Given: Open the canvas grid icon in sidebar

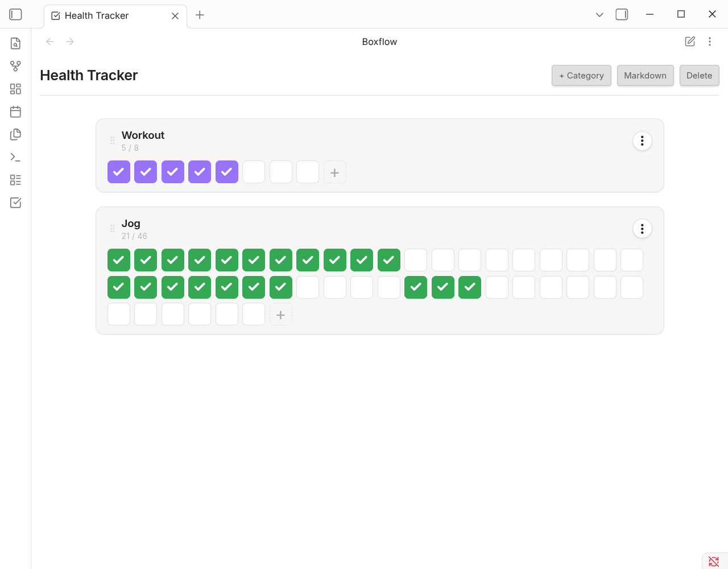Looking at the screenshot, I should [15, 89].
